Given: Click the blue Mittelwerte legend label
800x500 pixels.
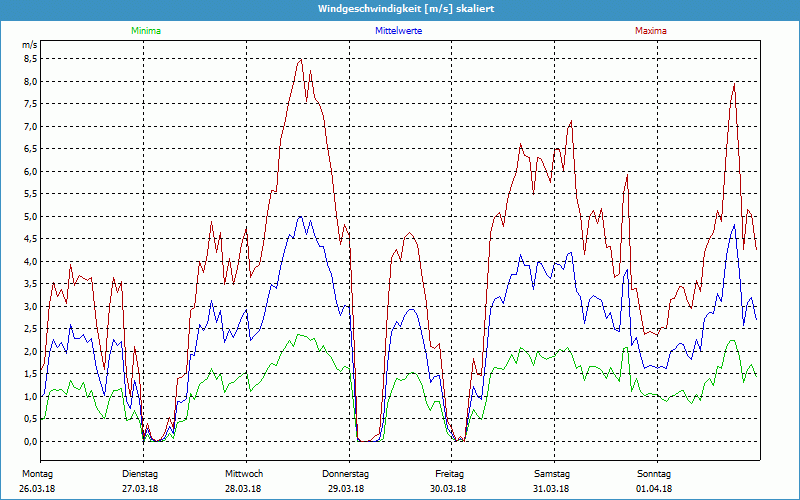Looking at the screenshot, I should (398, 31).
